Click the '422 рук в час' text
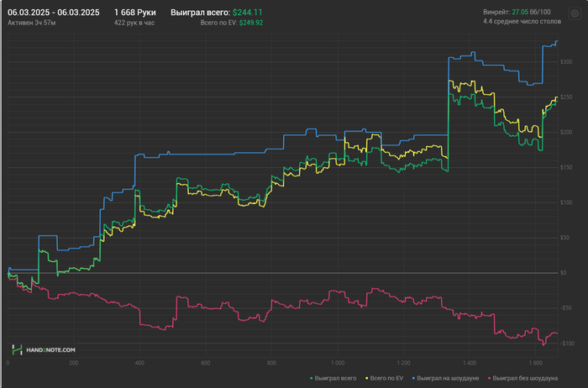 (134, 23)
